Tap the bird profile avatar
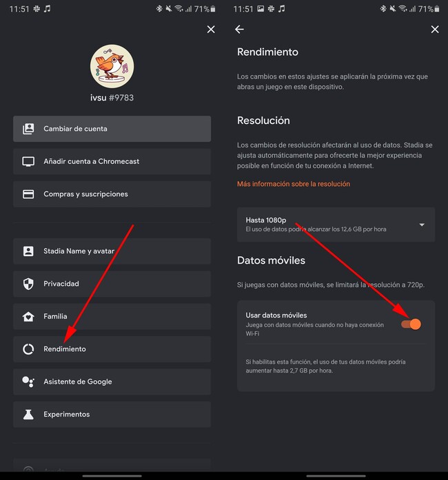 [112, 66]
